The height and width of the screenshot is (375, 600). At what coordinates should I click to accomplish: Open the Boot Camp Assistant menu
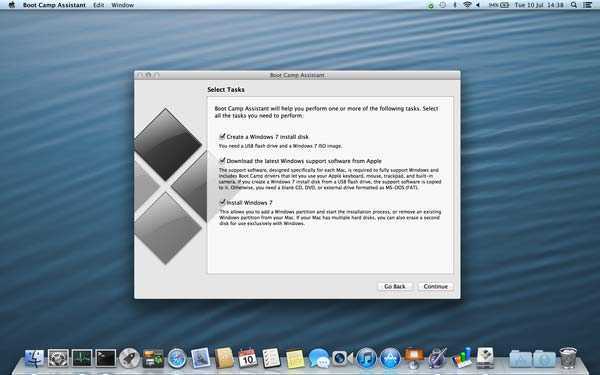pos(54,5)
